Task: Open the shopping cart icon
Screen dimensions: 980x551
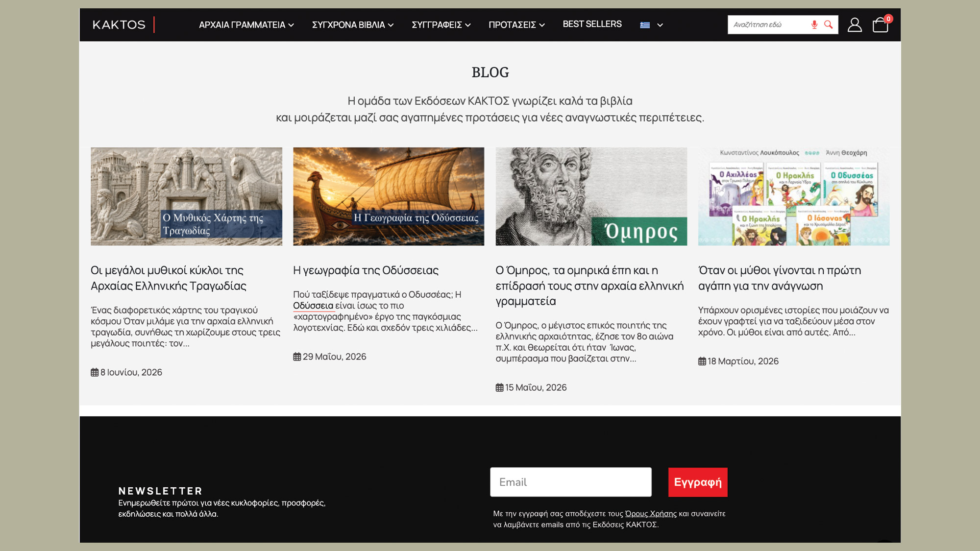Action: click(x=881, y=24)
